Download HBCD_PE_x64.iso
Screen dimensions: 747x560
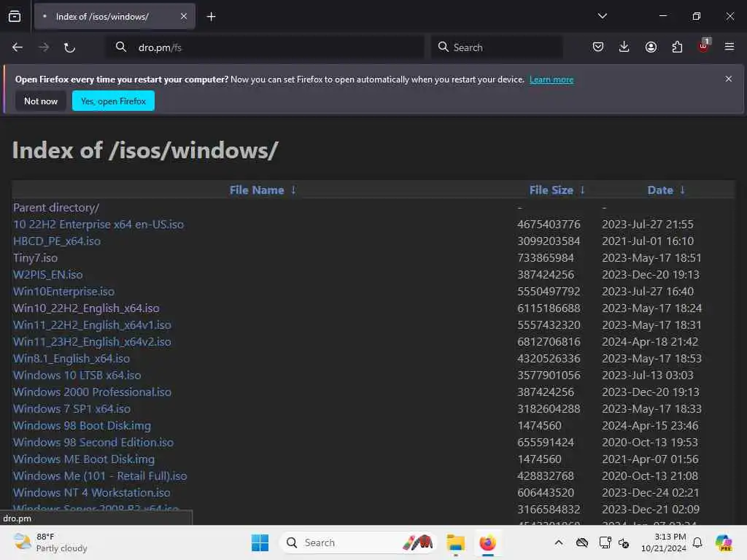(x=57, y=241)
